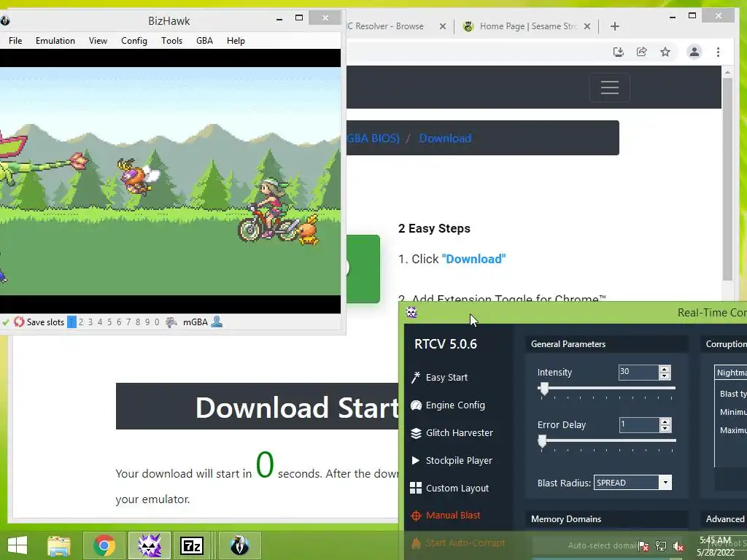Open the BizHawk Help menu
This screenshot has width=747, height=560.
(236, 41)
